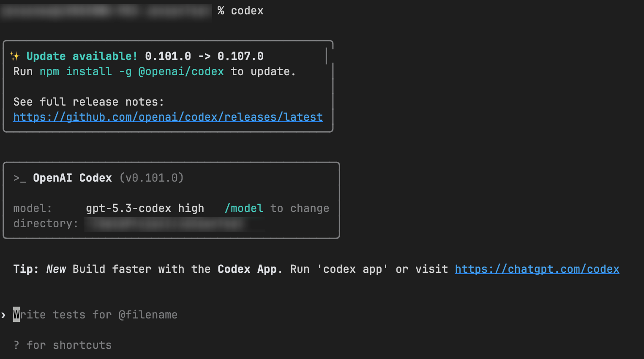
Task: Click the blurred directory path value
Action: pos(174,224)
